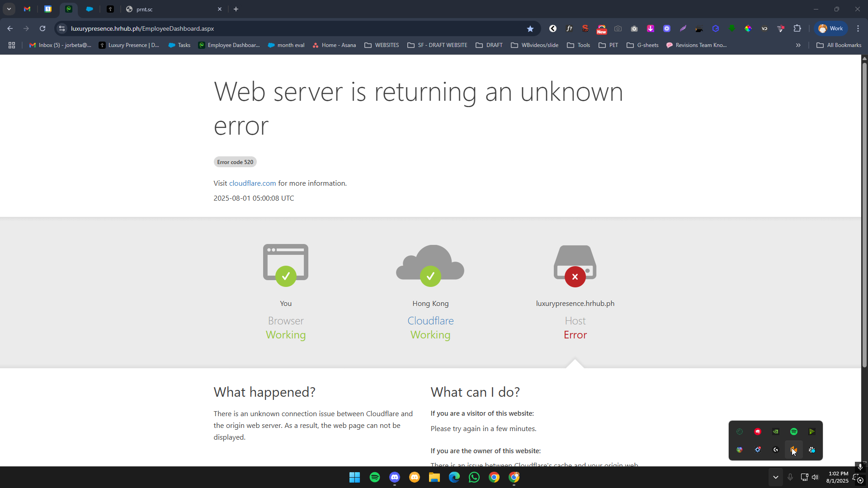Open Spotify in the tray overflow

pyautogui.click(x=794, y=432)
